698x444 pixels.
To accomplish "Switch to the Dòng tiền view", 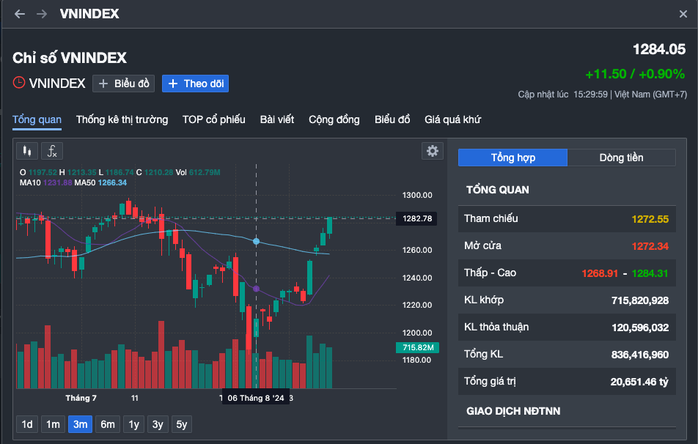I will (x=621, y=158).
